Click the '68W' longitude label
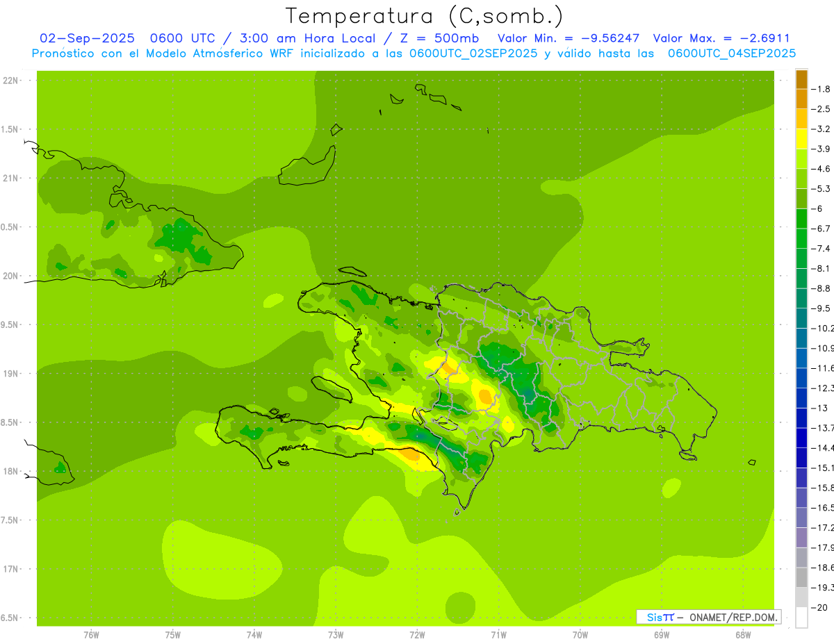The image size is (834, 644). [x=743, y=635]
